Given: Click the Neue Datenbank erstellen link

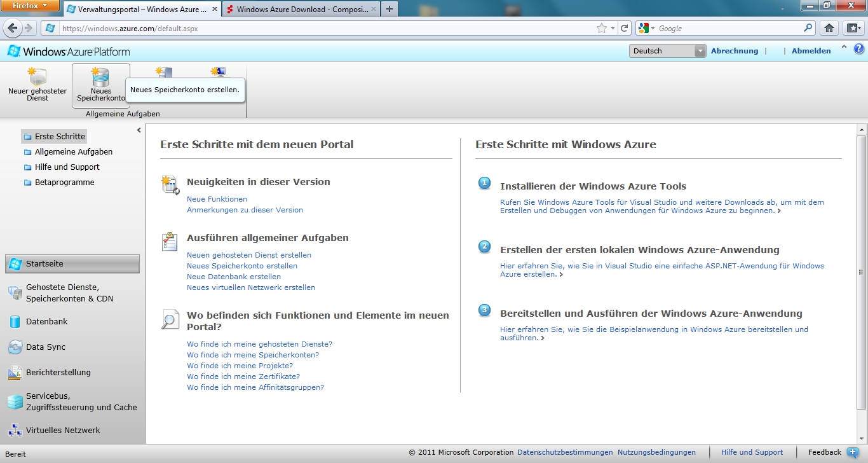Looking at the screenshot, I should pos(233,277).
